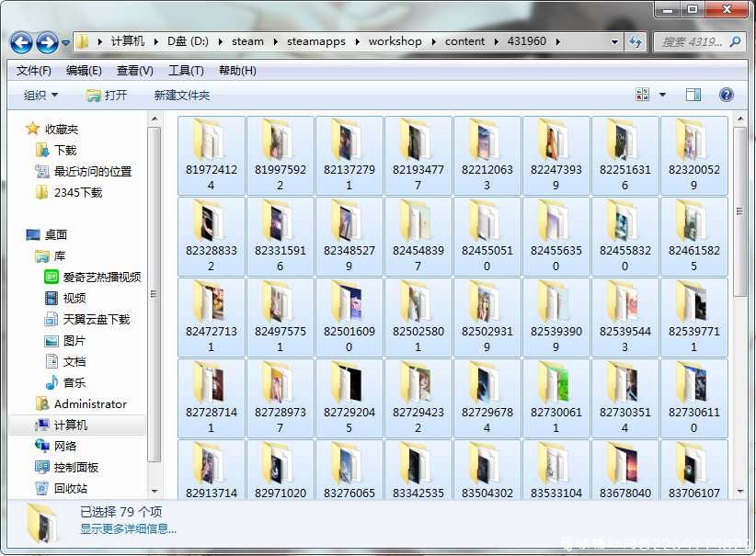Click 新建文件夹 button
Image resolution: width=756 pixels, height=556 pixels.
coord(182,95)
